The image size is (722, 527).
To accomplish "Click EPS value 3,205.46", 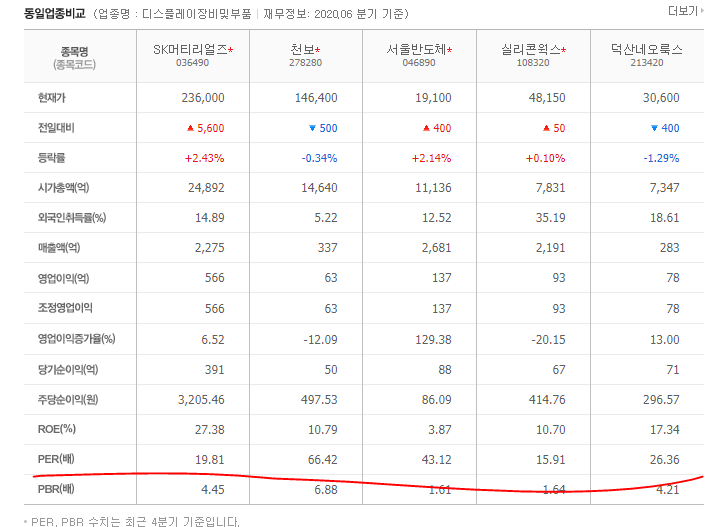I will click(201, 400).
